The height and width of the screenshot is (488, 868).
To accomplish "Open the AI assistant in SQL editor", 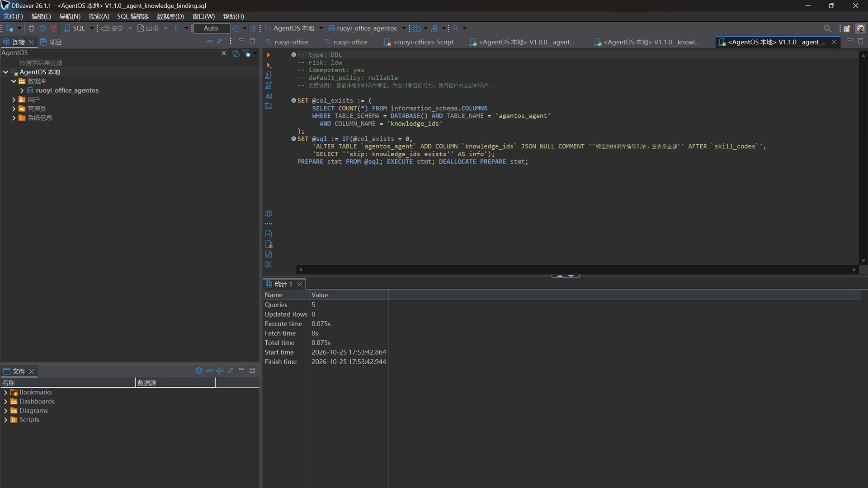I will 269,96.
